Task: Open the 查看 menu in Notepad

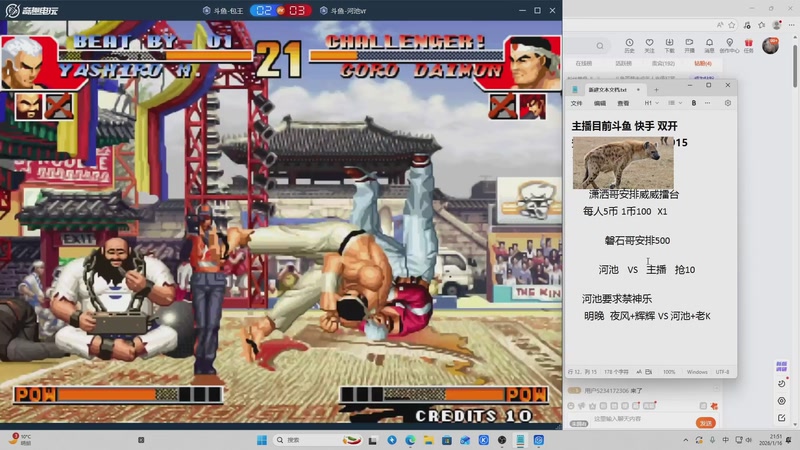Action: [x=623, y=103]
